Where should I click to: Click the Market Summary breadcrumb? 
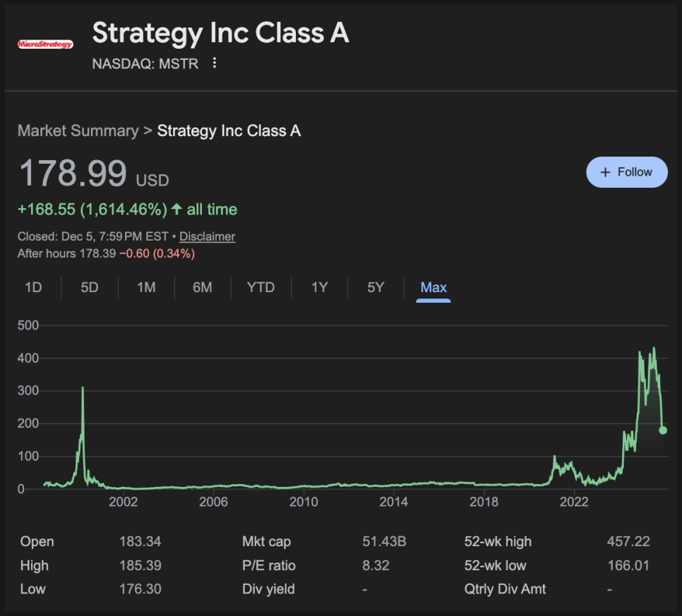point(78,131)
